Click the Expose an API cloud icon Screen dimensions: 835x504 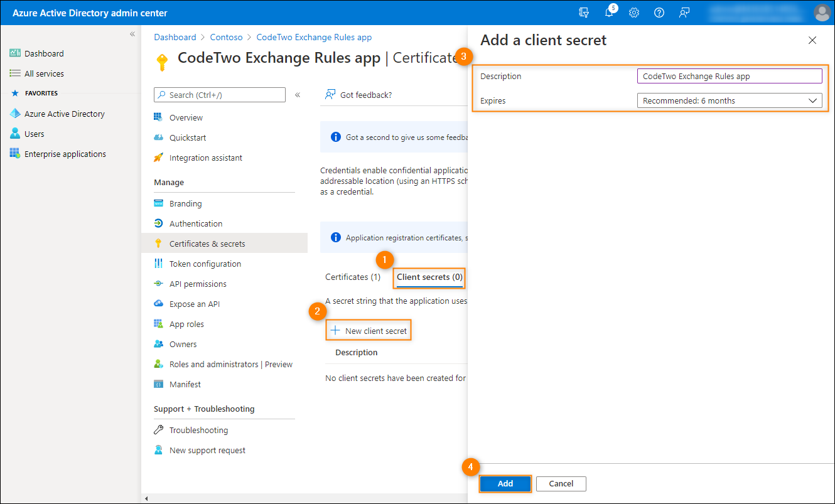[158, 304]
